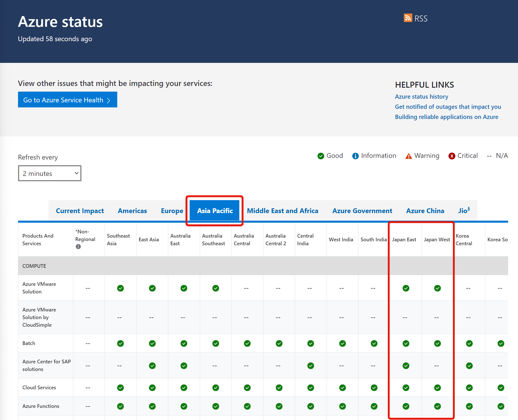Open the Refresh every dropdown
This screenshot has height=420, width=518.
[50, 173]
